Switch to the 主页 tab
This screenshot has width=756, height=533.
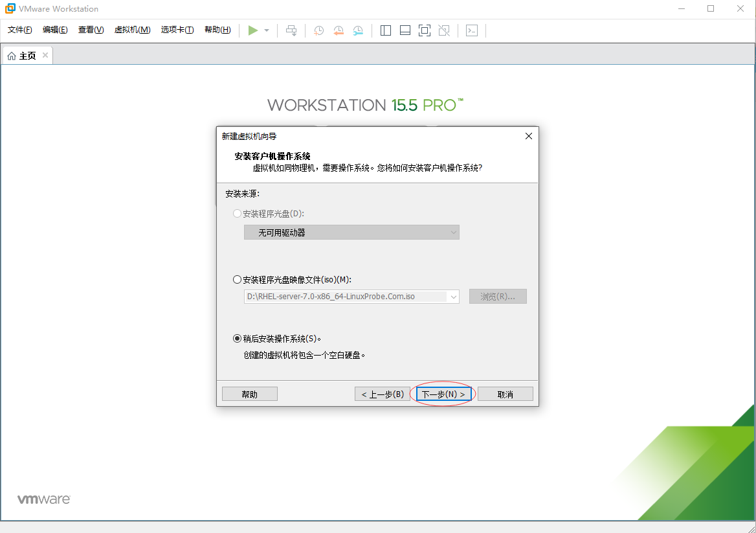(x=27, y=56)
